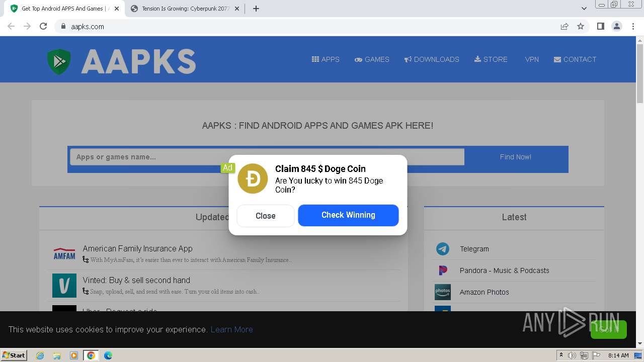Image resolution: width=644 pixels, height=362 pixels.
Task: Go back to previous page
Action: tap(11, 26)
